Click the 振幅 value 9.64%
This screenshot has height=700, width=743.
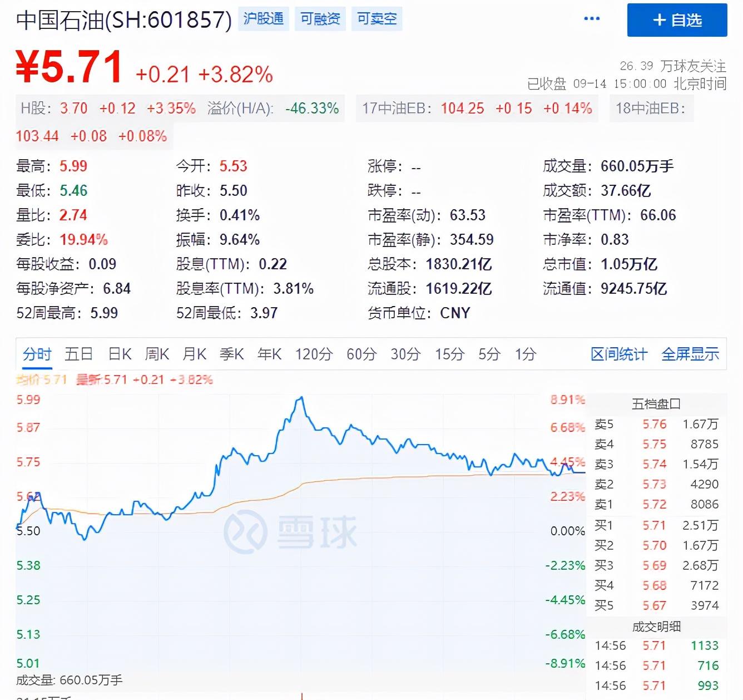(x=239, y=239)
